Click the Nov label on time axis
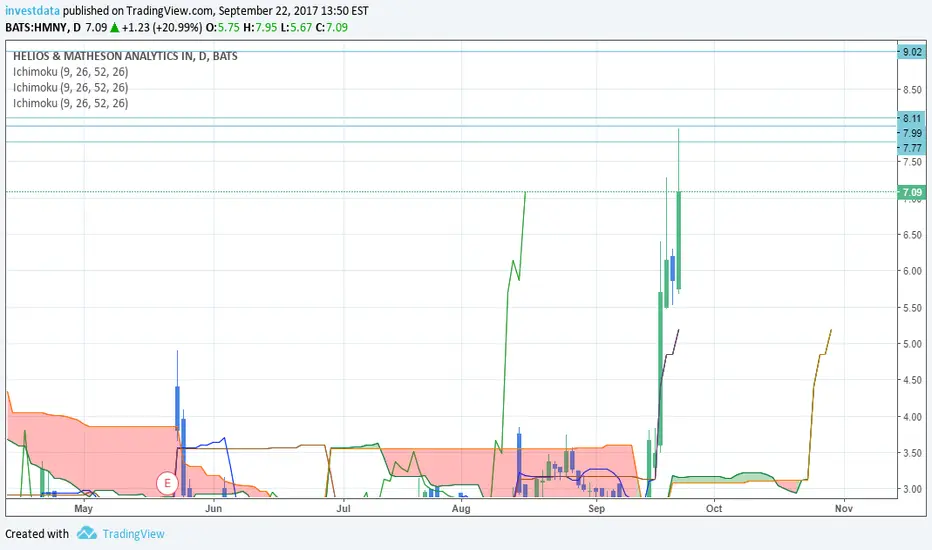 [843, 508]
